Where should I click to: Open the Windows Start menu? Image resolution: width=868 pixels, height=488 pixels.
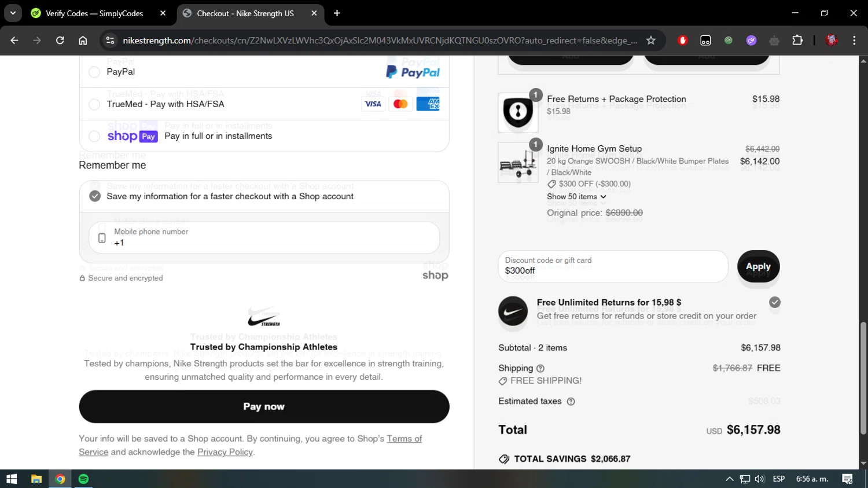click(12, 479)
